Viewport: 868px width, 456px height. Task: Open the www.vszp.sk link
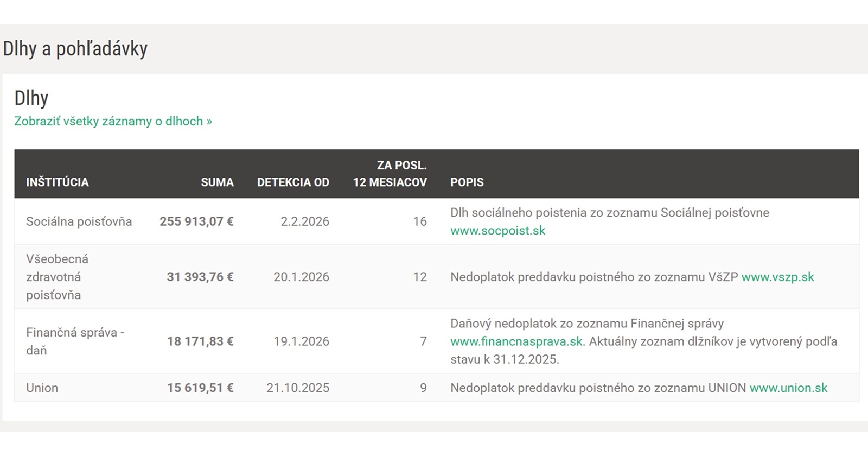point(777,277)
